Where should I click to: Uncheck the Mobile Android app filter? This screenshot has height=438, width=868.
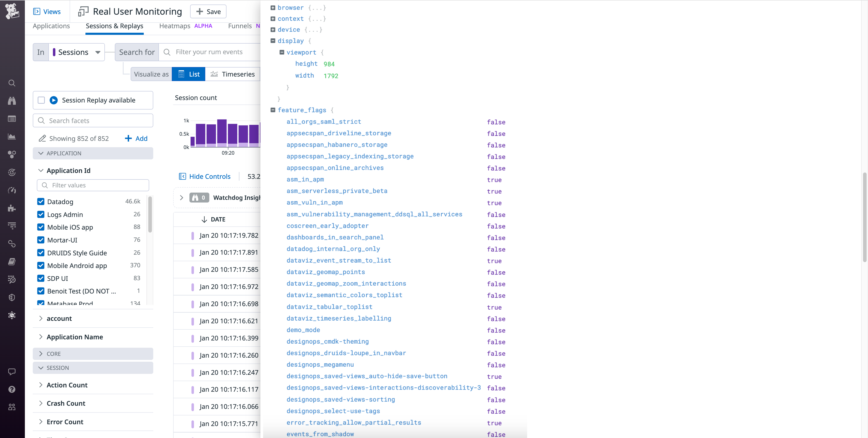(41, 265)
